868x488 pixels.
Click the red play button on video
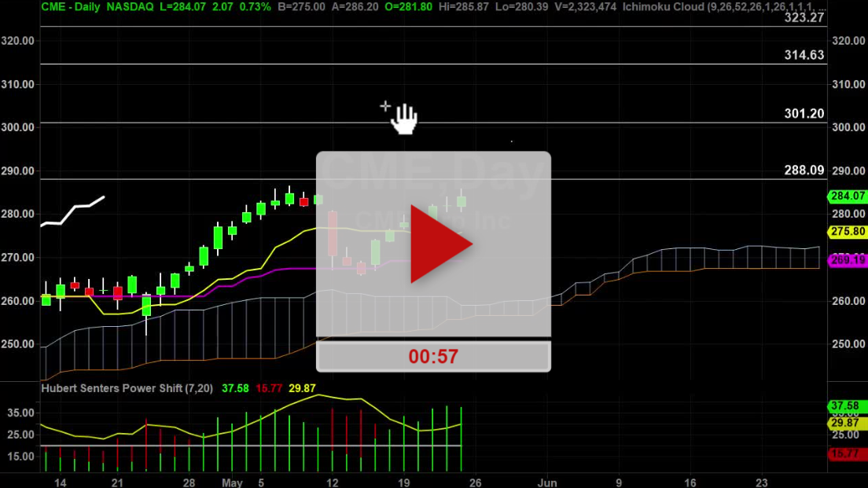coord(440,246)
